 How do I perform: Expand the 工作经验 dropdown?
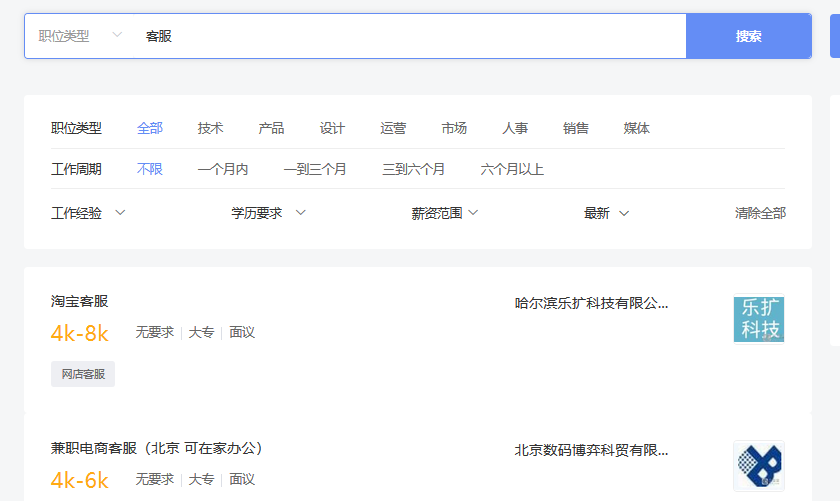pyautogui.click(x=88, y=213)
